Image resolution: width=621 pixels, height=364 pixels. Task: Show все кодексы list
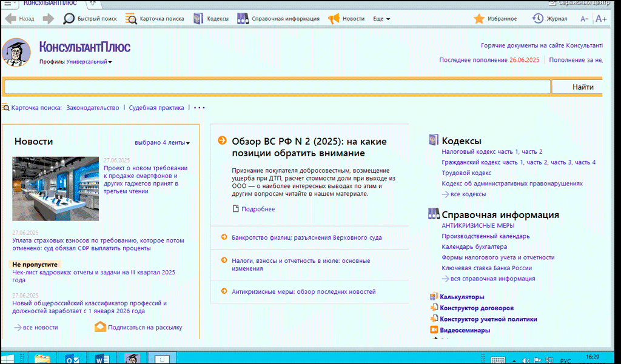point(468,194)
